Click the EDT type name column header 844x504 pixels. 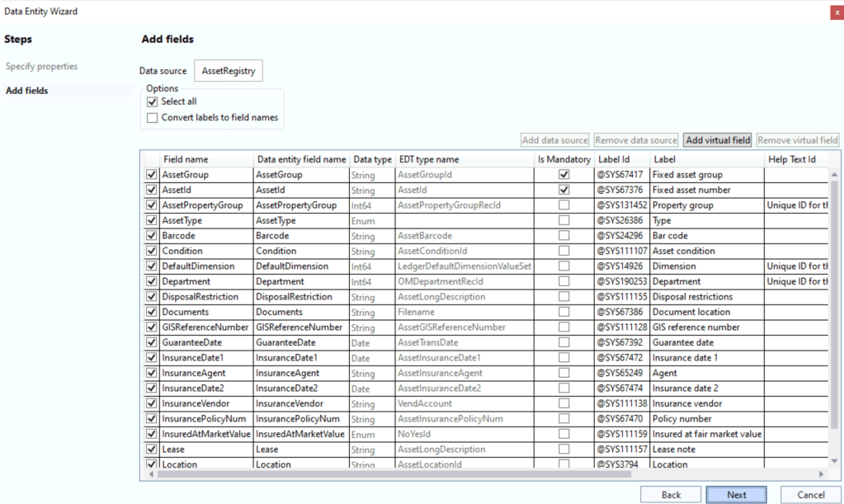(x=429, y=159)
